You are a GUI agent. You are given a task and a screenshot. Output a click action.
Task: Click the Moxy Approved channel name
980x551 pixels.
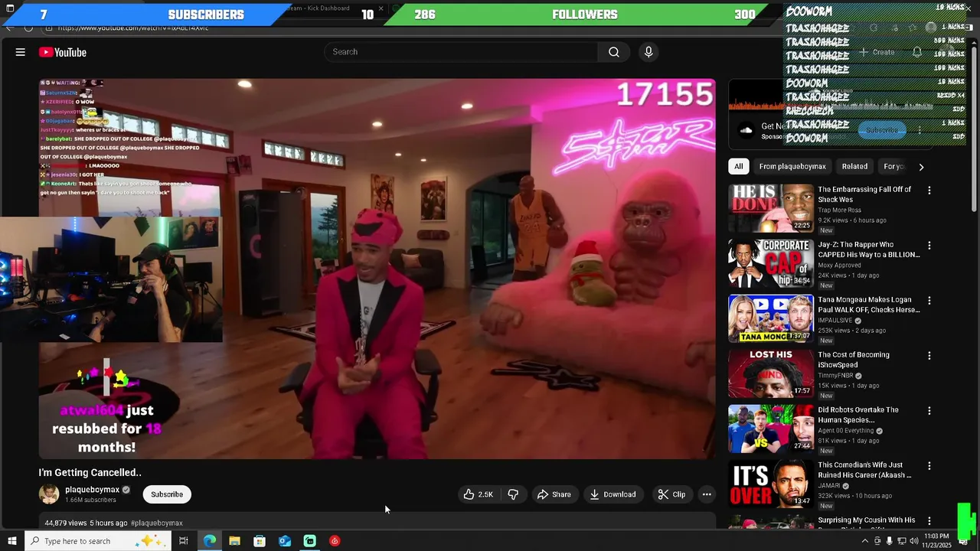click(x=839, y=266)
